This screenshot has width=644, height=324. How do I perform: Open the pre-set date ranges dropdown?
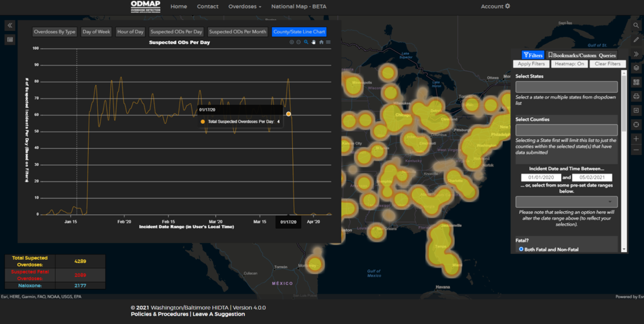(566, 202)
